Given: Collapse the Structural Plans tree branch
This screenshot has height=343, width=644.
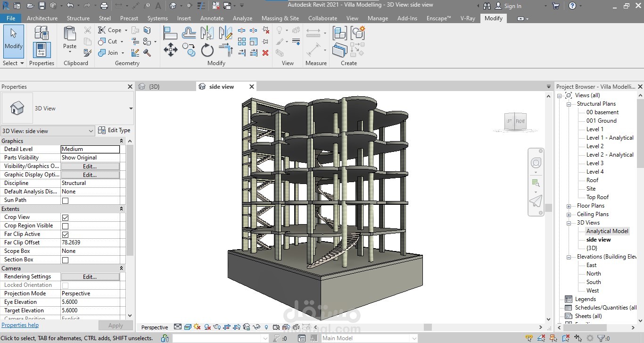Looking at the screenshot, I should pyautogui.click(x=569, y=103).
